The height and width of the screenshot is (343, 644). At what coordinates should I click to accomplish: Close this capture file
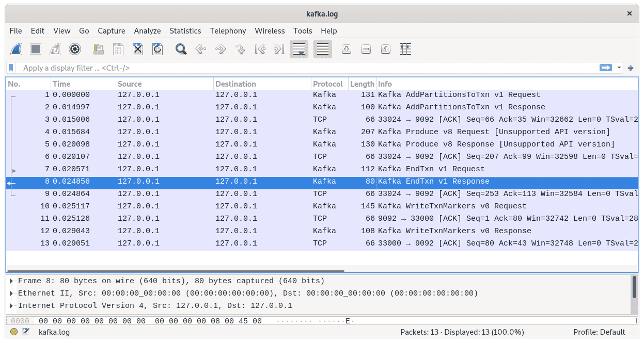coord(138,49)
